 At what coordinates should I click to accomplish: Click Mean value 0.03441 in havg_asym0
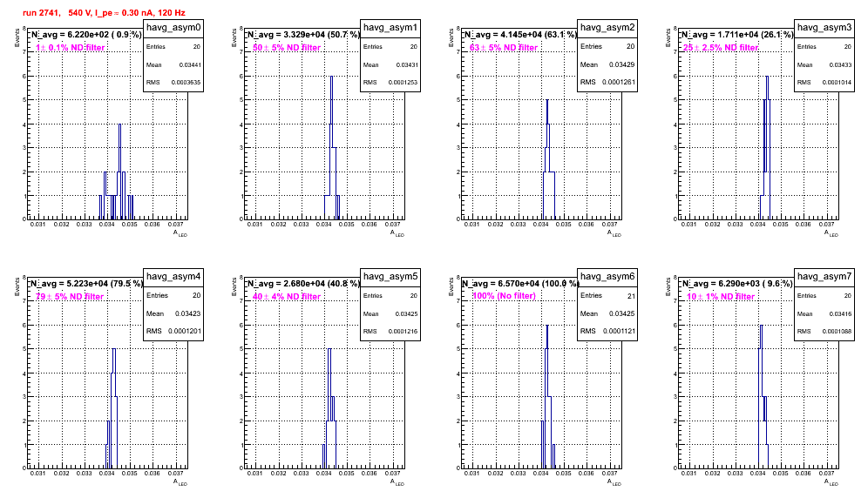(x=190, y=64)
